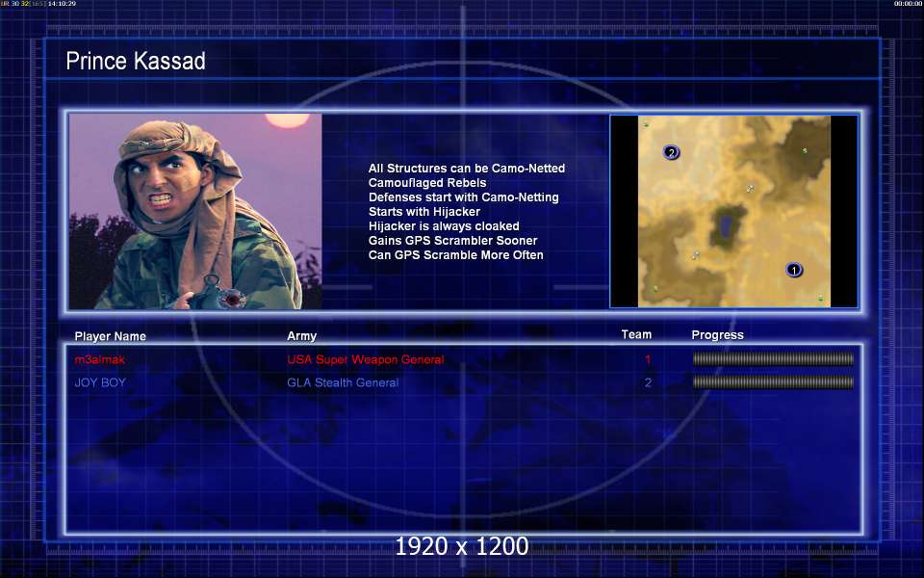Click Prince Kassad's portrait image

[195, 211]
